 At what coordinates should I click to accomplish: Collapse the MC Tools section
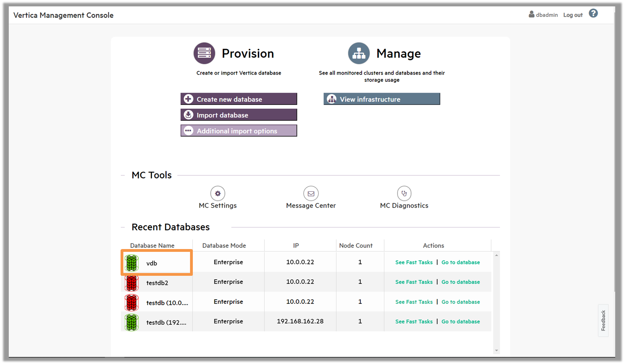(x=123, y=175)
